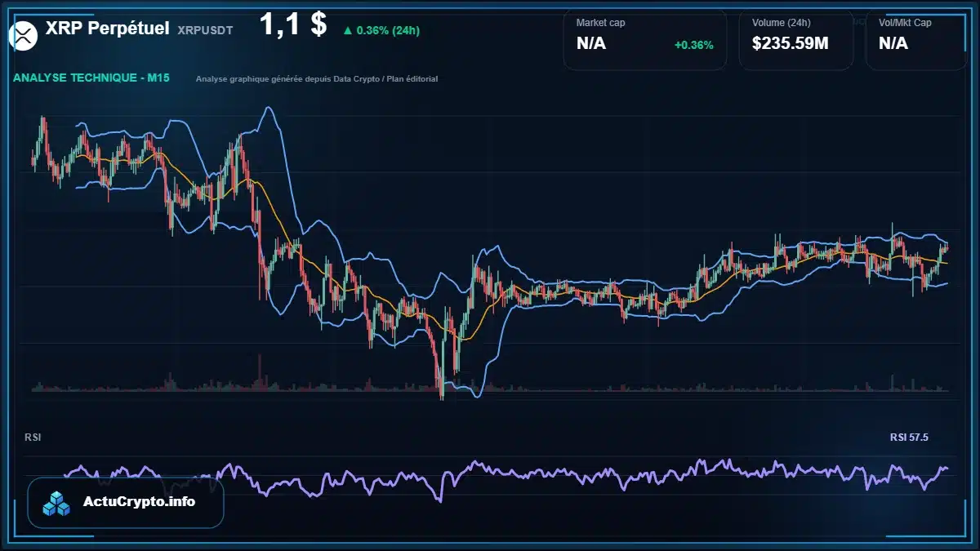Open the ActuCrypto.info badge link

126,502
